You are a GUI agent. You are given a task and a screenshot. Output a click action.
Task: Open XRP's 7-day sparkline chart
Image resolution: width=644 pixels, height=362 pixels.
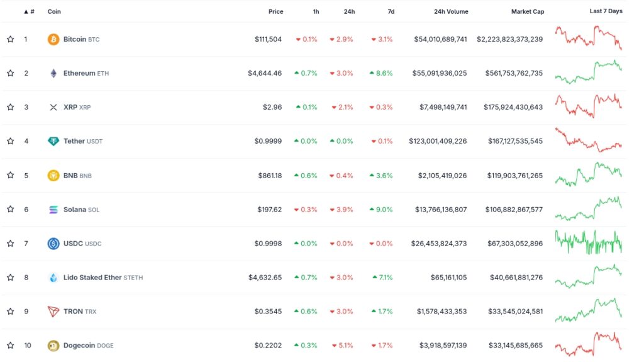click(x=589, y=106)
